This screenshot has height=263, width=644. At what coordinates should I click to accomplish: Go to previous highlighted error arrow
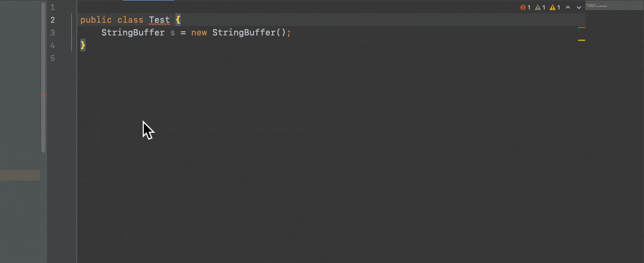click(x=568, y=7)
